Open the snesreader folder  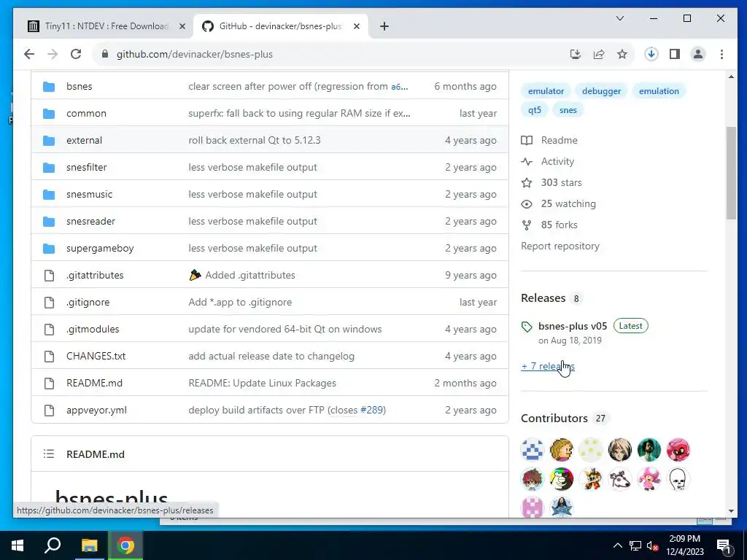90,222
